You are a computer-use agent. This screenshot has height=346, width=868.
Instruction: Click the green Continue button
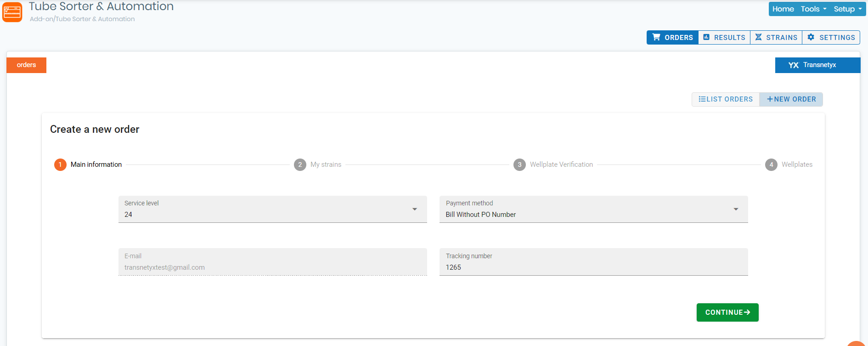pyautogui.click(x=727, y=312)
